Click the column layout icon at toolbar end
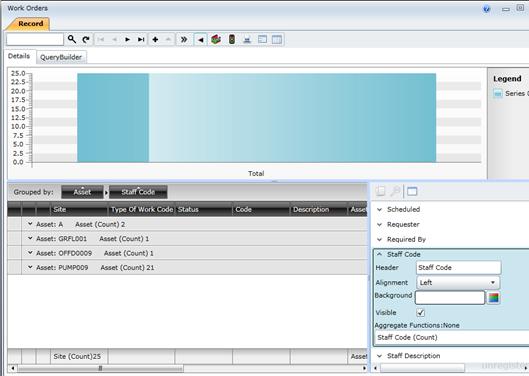 tap(277, 39)
